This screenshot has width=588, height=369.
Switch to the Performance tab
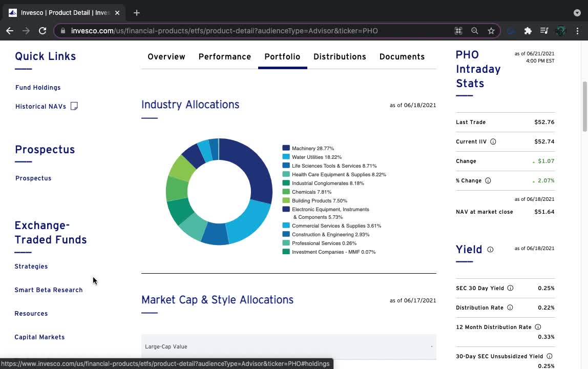coord(225,57)
